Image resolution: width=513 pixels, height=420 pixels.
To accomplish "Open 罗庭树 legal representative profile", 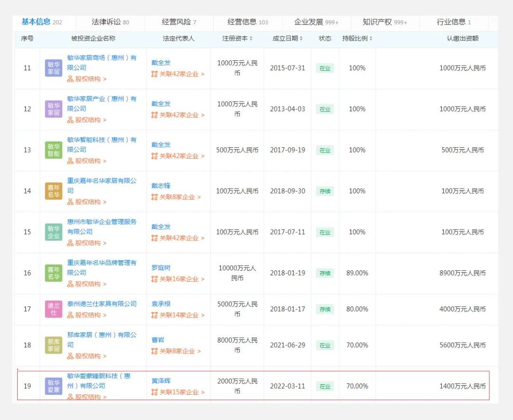I will click(x=161, y=267).
